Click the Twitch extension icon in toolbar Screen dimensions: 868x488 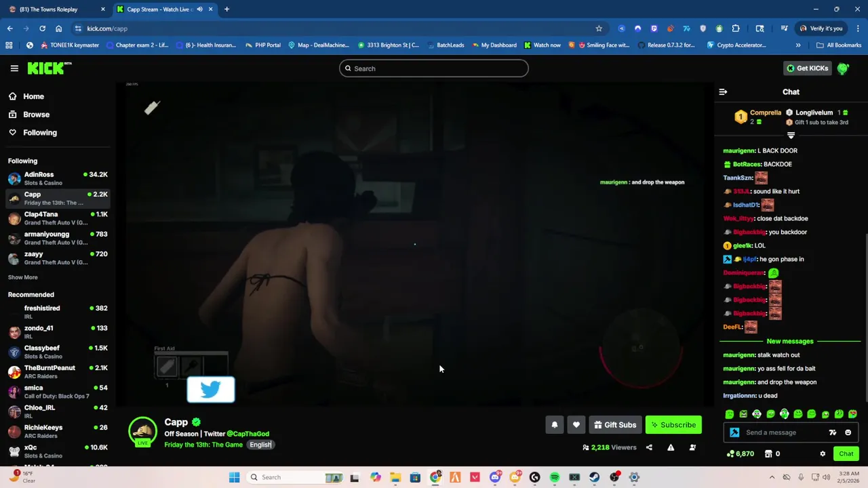(x=654, y=28)
